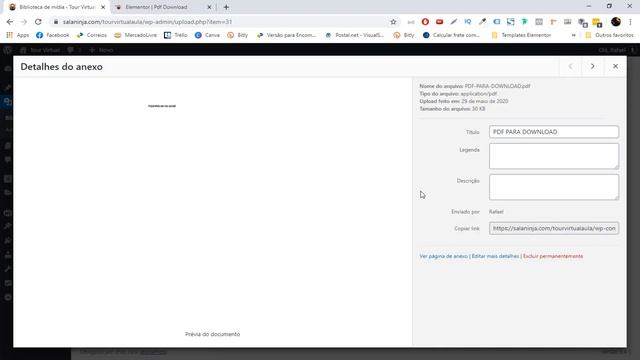
Task: Click the browser back arrow
Action: pyautogui.click(x=10, y=22)
